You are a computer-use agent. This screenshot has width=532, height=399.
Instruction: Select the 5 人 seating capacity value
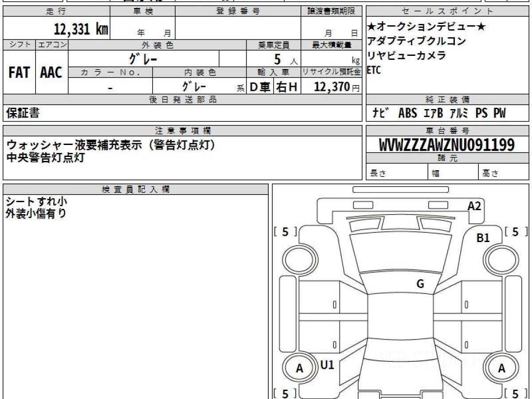pos(286,59)
